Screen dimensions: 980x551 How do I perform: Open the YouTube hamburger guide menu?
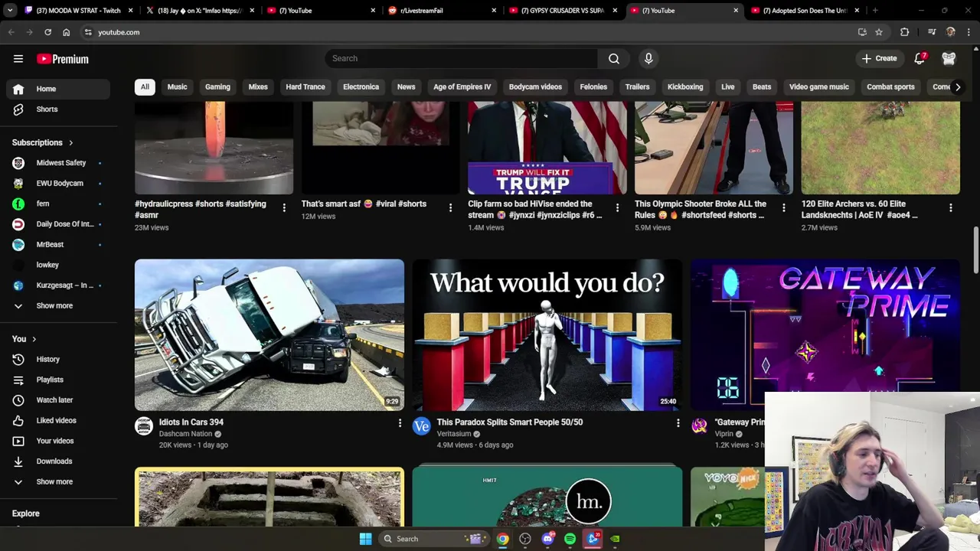[18, 59]
